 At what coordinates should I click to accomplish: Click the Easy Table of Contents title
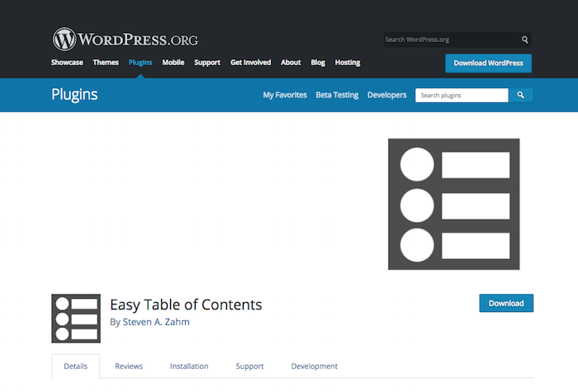pyautogui.click(x=186, y=305)
